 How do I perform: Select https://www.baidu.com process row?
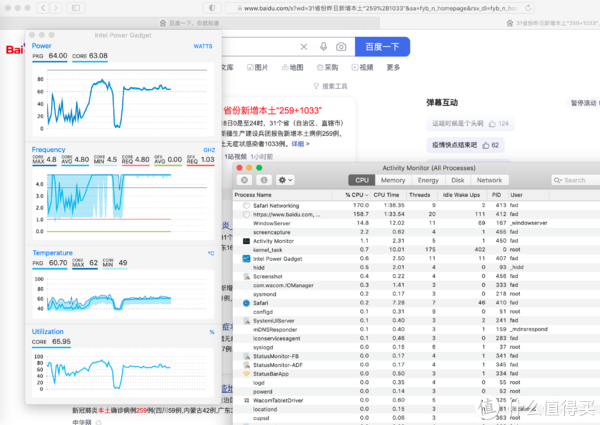tap(416, 214)
